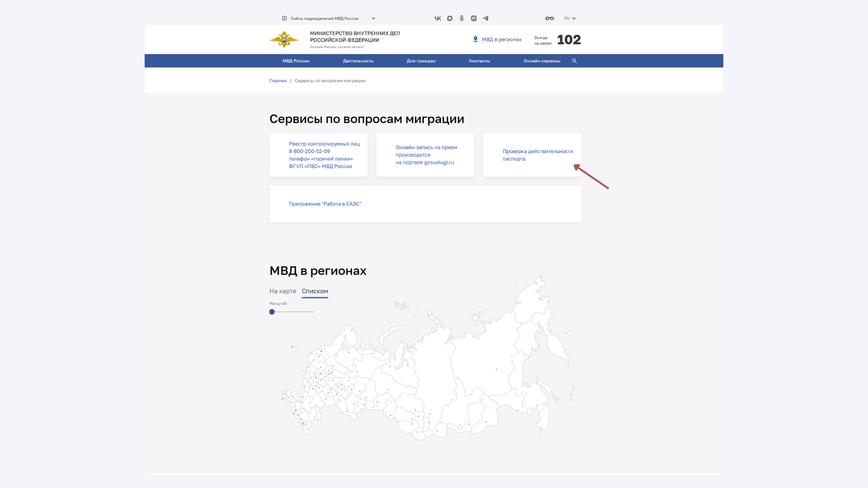Screen dimensions: 868x488
Task: Open Онлайн-запись на прием card
Action: click(x=425, y=155)
